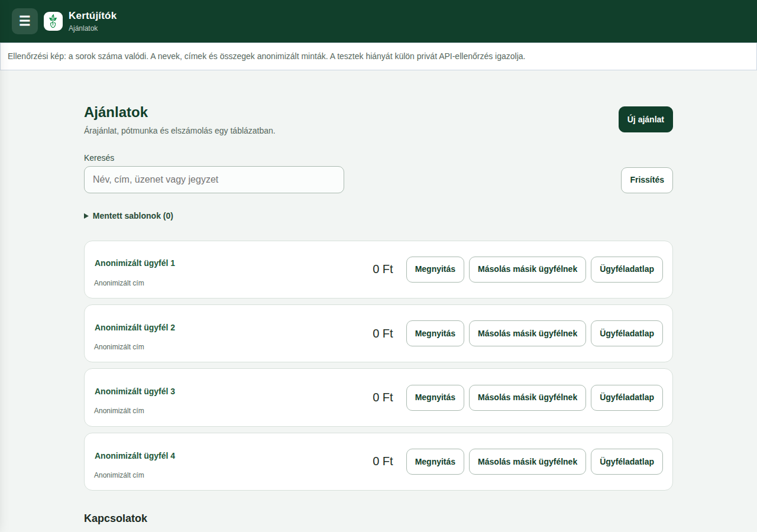Viewport: 757px width, 532px height.
Task: Copy Anonimizált ügyfél 3 offer to another client
Action: (528, 397)
